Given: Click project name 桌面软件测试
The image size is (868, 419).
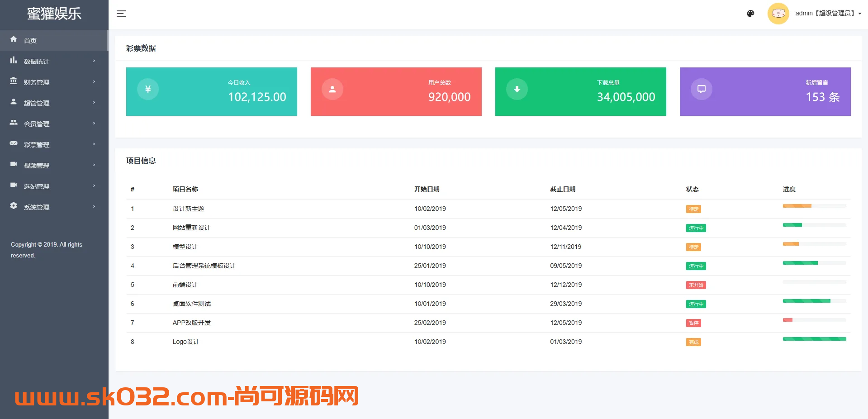Looking at the screenshot, I should (x=191, y=304).
